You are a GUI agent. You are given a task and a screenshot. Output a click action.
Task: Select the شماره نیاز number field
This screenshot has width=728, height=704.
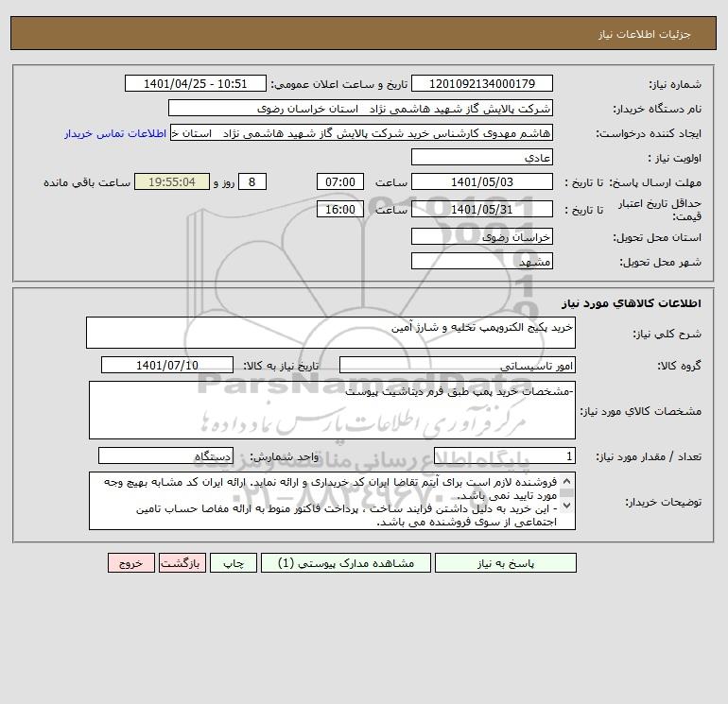pyautogui.click(x=482, y=83)
